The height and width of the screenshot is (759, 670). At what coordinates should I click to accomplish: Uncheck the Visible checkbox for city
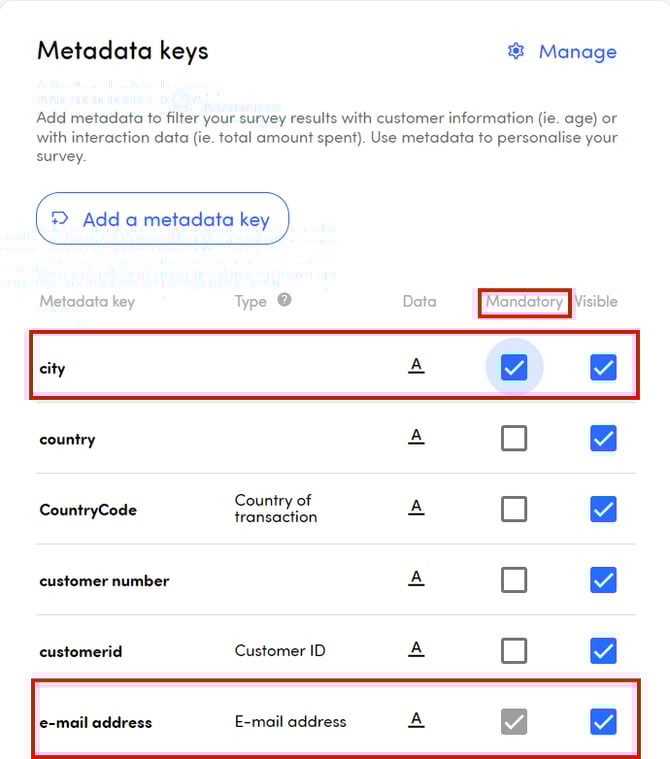click(603, 368)
